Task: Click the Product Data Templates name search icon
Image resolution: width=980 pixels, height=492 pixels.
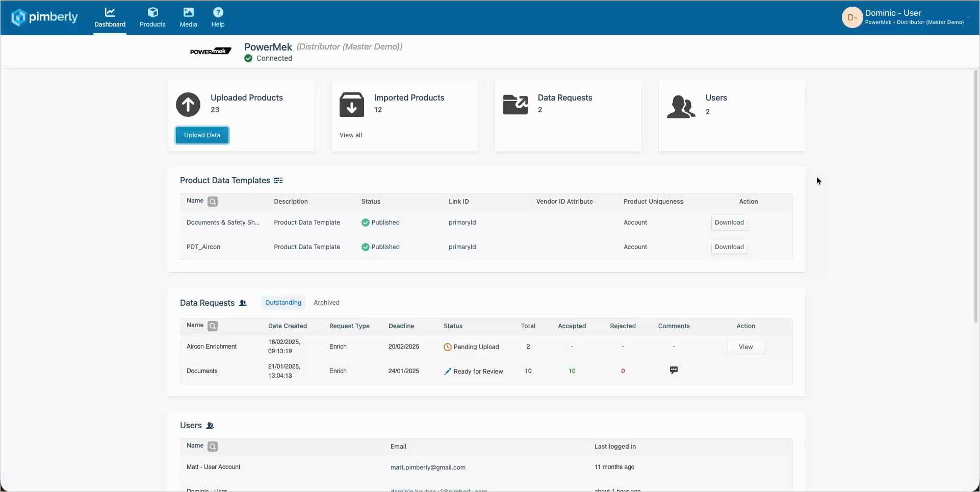Action: click(x=213, y=202)
